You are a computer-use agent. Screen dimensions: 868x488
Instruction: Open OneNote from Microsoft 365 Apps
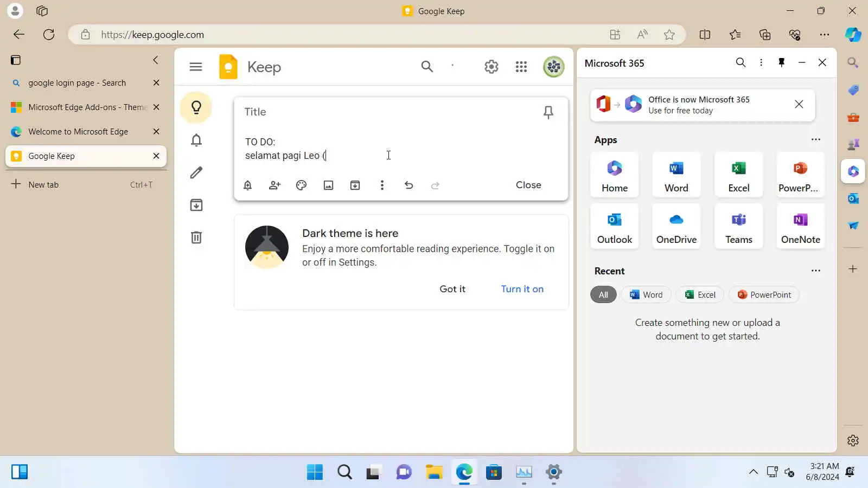pos(801,227)
